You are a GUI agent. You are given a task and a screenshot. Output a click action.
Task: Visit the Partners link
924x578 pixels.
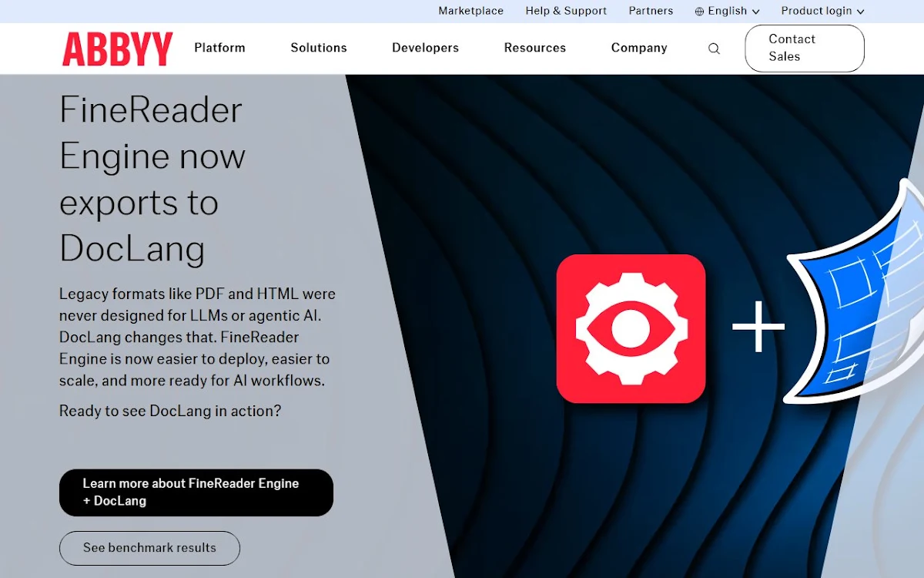(x=651, y=11)
